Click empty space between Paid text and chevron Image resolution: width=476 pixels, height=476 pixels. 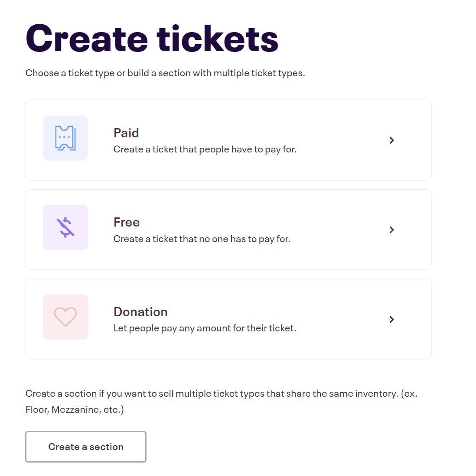(342, 140)
